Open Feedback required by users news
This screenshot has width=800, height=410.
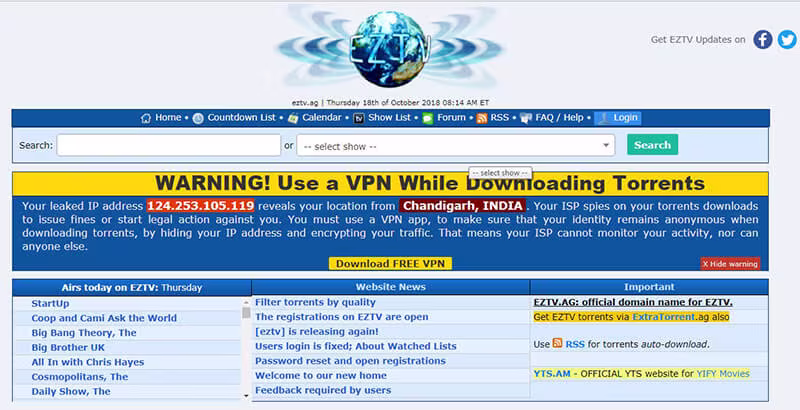pyautogui.click(x=323, y=391)
